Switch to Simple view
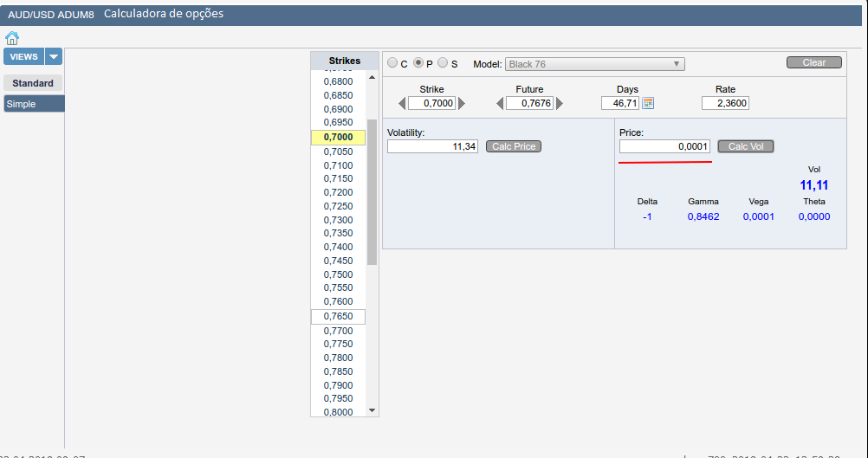 tap(33, 104)
